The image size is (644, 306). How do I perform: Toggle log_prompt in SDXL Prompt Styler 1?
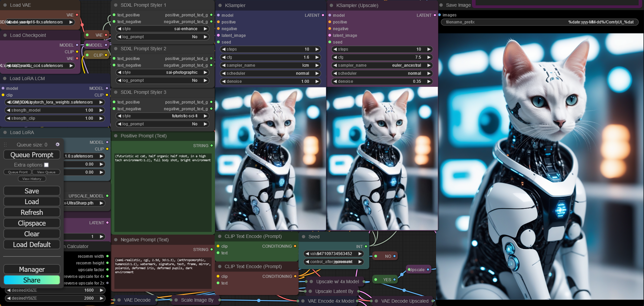163,37
